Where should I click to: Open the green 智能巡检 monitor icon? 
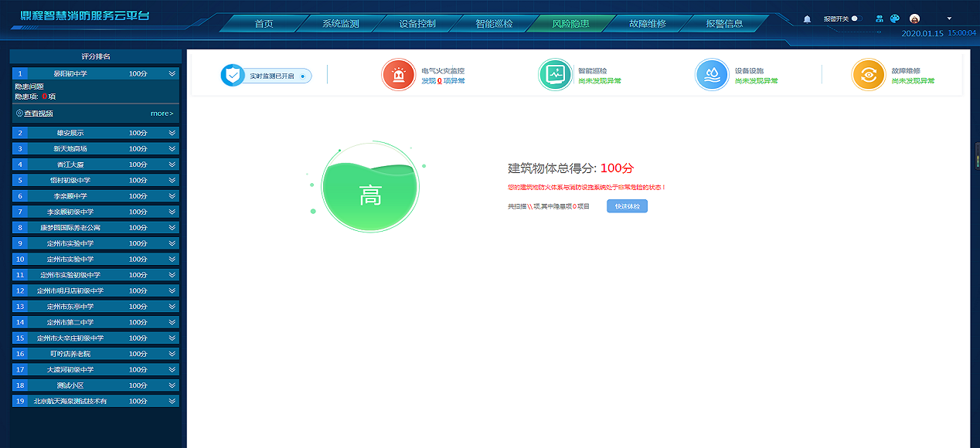555,75
